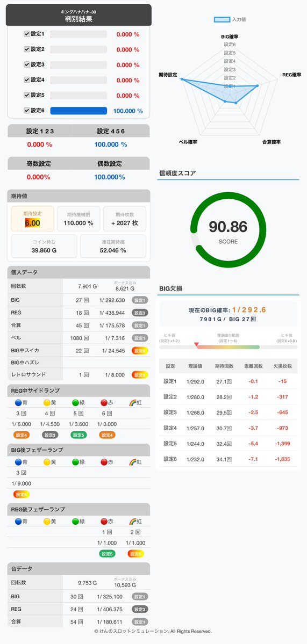Click blue lamp icon in BIG後フェザーランプ

pyautogui.click(x=18, y=462)
